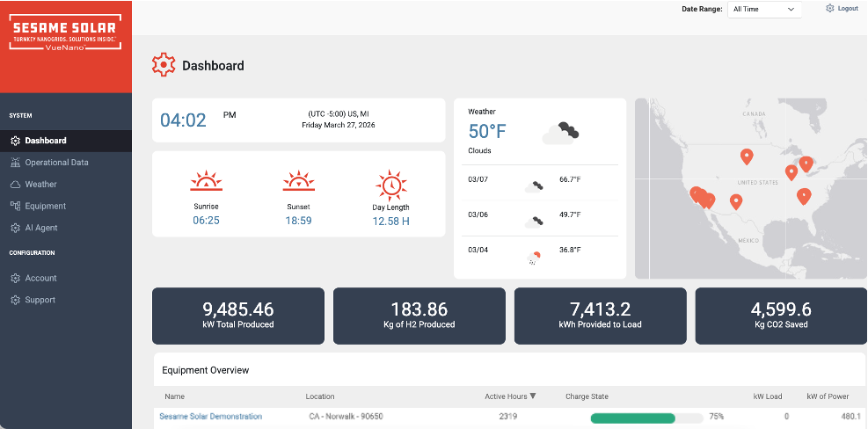Go to the Equipment menu item
This screenshot has width=868, height=429.
coord(46,206)
